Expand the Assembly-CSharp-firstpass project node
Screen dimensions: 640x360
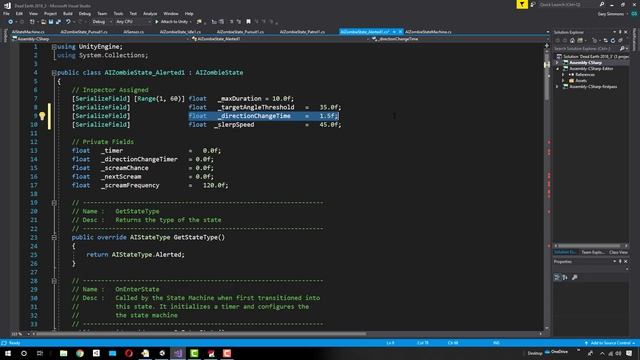(557, 87)
